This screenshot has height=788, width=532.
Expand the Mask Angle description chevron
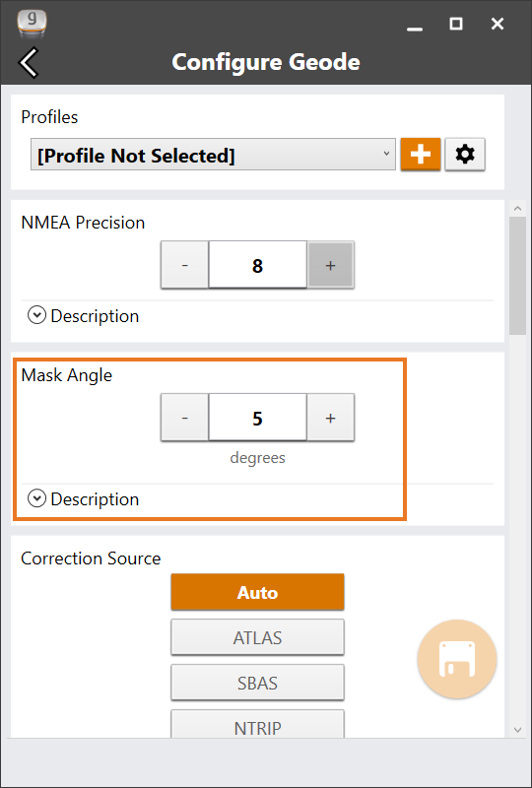tap(36, 499)
